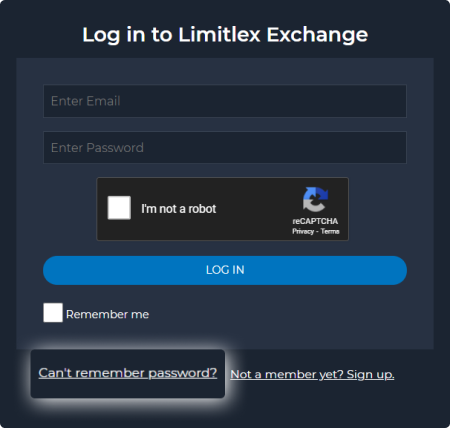Click the word "password?" in the reset link
This screenshot has width=450, height=428.
click(x=183, y=373)
